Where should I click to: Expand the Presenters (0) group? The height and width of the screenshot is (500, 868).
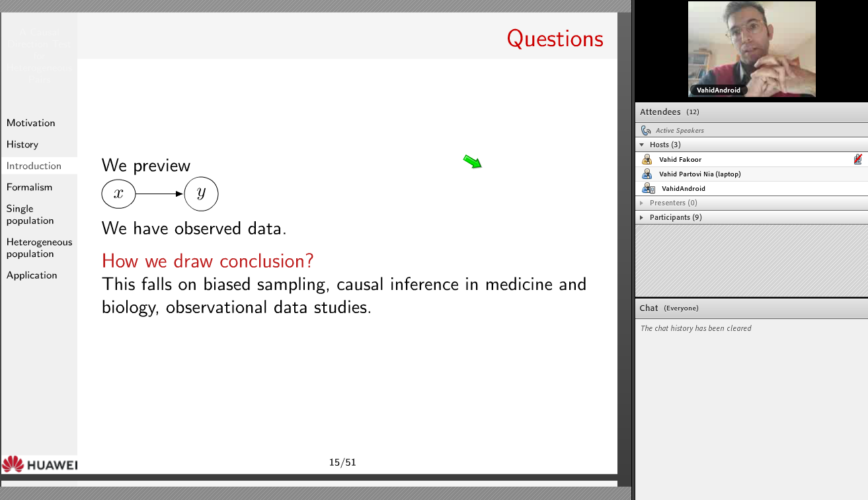[x=641, y=203]
